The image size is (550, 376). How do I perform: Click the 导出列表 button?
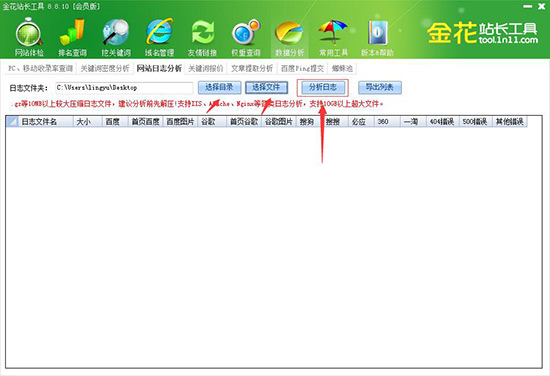(380, 87)
